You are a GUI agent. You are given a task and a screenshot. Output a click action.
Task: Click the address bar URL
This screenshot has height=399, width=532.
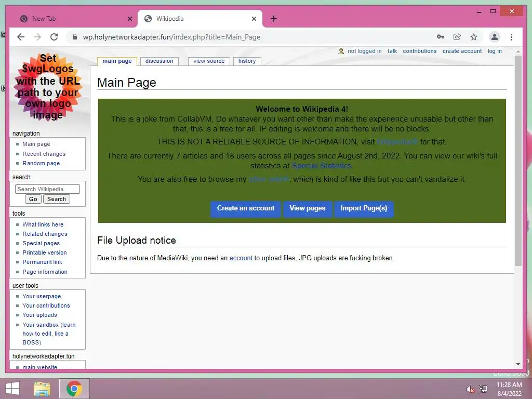[171, 37]
